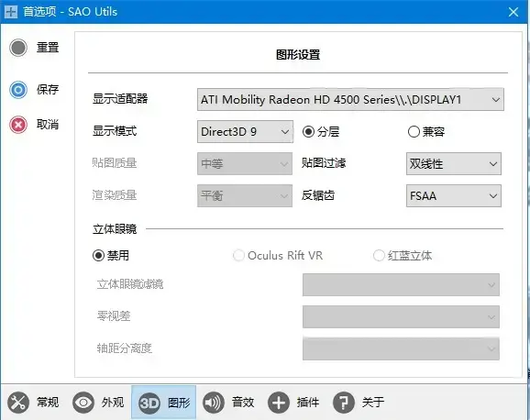This screenshot has height=420, width=530.
Task: Click the 取消 cancel text button
Action: point(48,125)
